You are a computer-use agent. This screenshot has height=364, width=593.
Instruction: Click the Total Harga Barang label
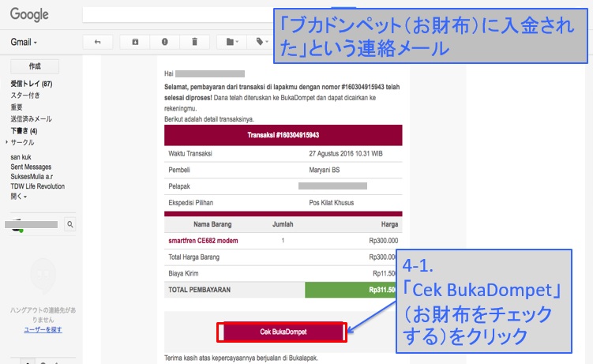coord(194,257)
